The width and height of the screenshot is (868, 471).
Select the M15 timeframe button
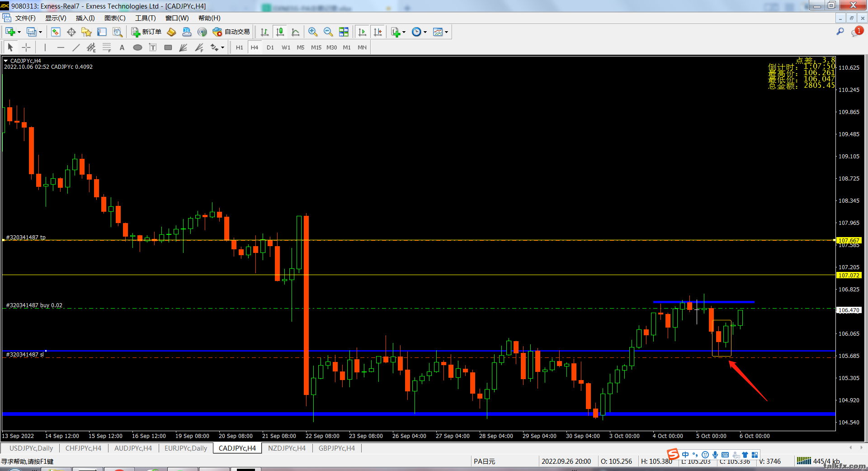tap(316, 47)
